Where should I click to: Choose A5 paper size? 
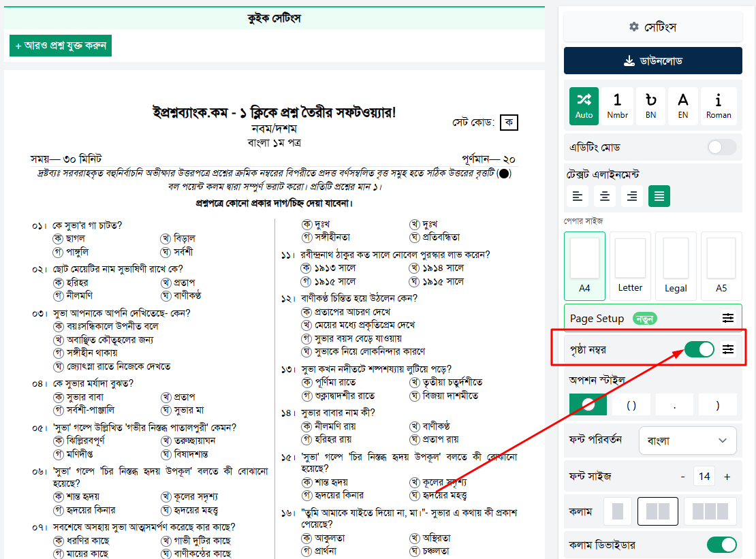[x=721, y=266]
